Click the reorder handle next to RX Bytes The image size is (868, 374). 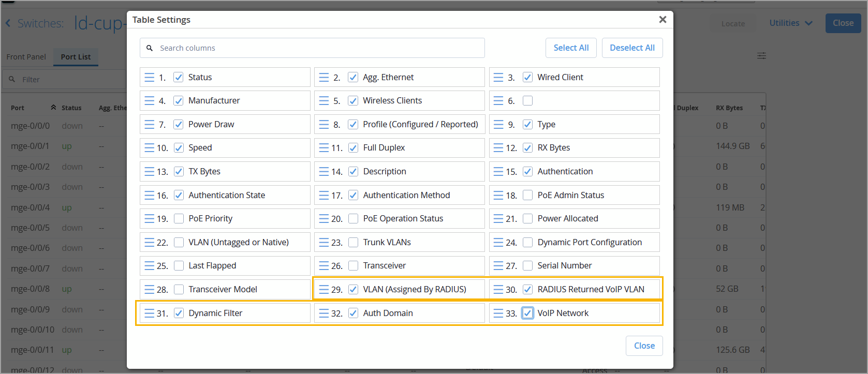pos(498,148)
